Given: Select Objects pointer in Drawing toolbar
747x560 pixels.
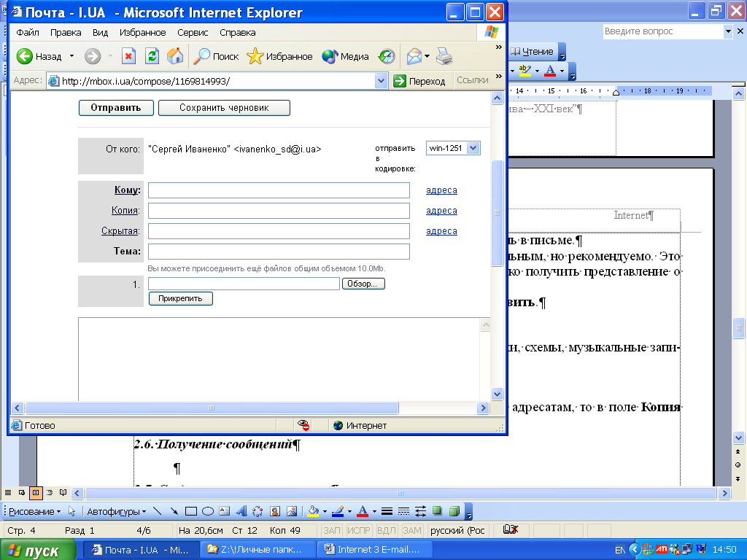Looking at the screenshot, I should point(72,511).
